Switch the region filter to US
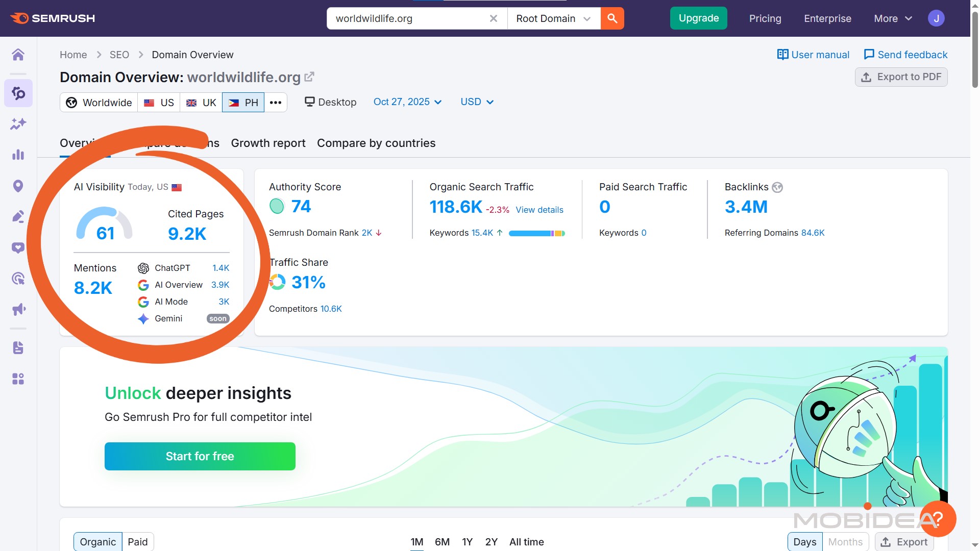 158,102
